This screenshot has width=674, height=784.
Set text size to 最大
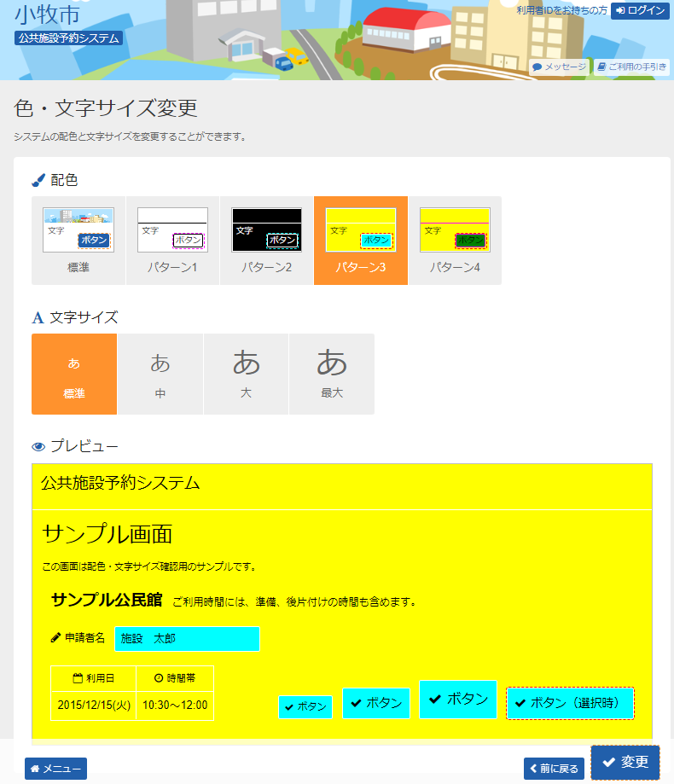[332, 374]
